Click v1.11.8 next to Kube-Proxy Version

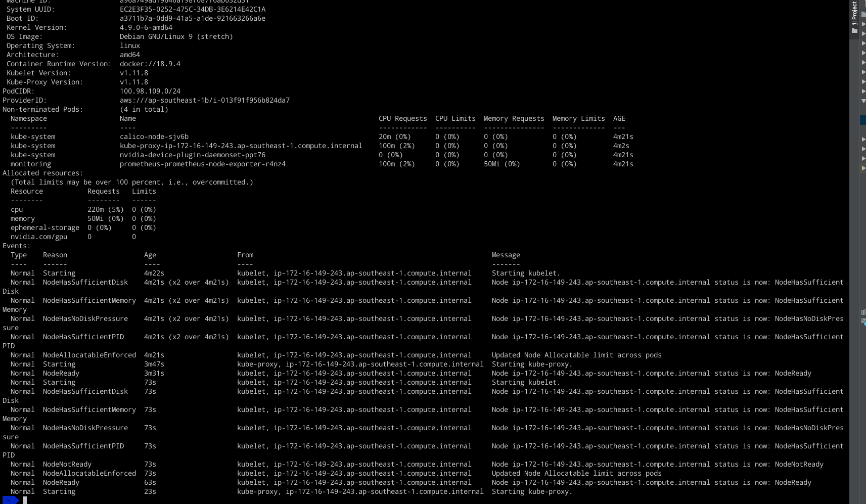coord(134,82)
